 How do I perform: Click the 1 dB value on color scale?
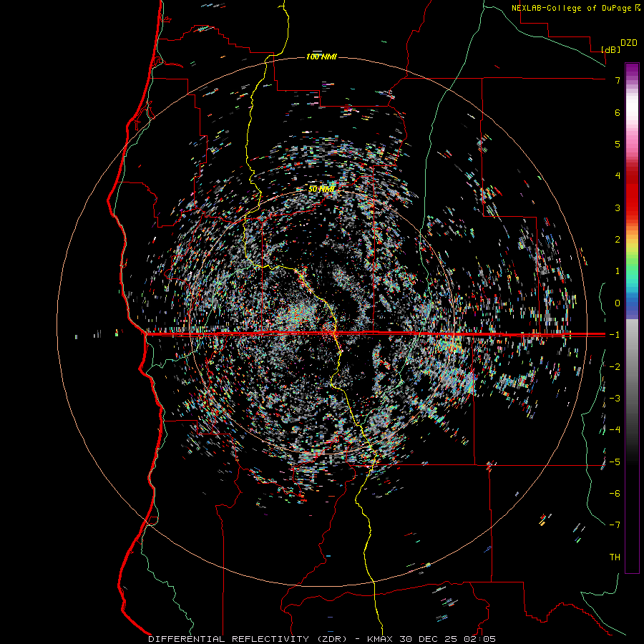coord(618,271)
